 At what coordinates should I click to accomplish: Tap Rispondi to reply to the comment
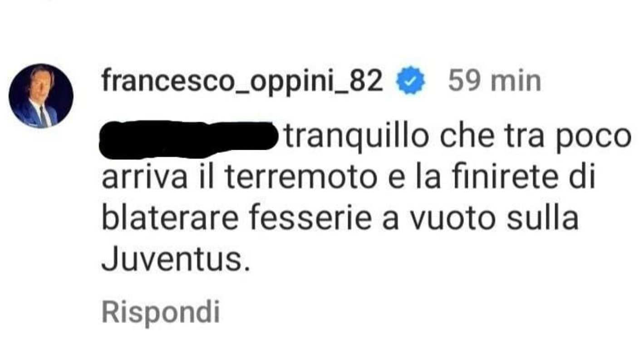161,312
